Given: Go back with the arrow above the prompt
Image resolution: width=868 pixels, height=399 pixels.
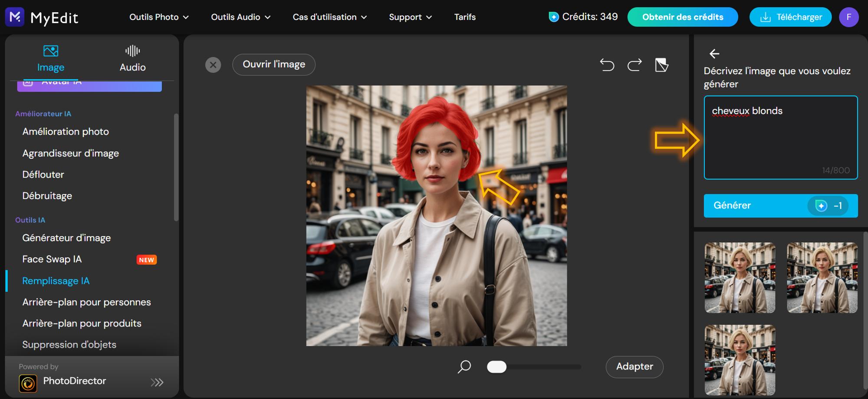Looking at the screenshot, I should [x=714, y=53].
